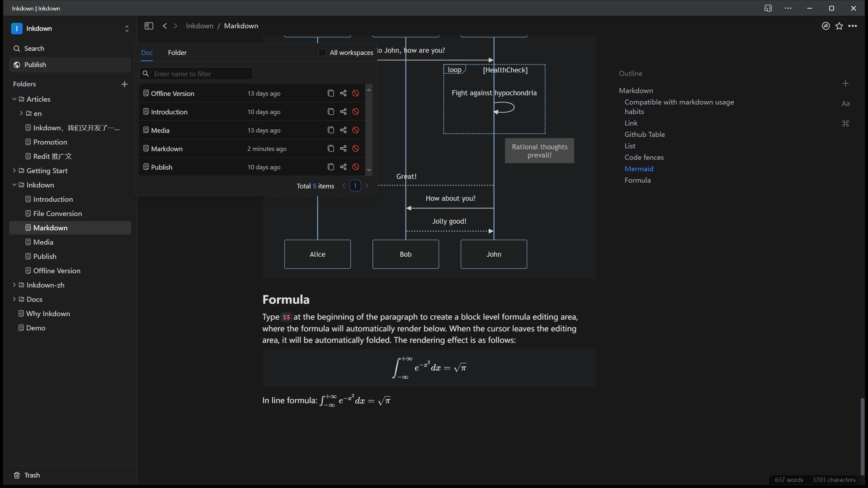Star the current Markdown document
This screenshot has width=868, height=488.
[839, 26]
